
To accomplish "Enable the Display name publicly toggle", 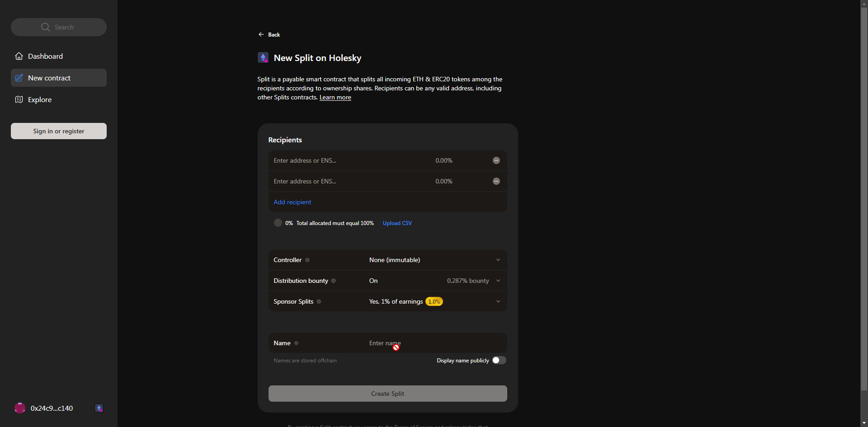I will (499, 360).
